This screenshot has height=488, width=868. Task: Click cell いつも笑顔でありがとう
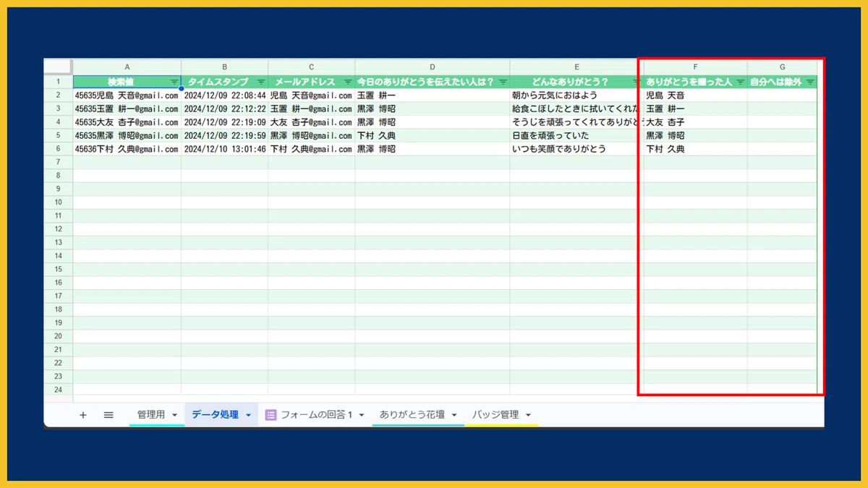[576, 149]
